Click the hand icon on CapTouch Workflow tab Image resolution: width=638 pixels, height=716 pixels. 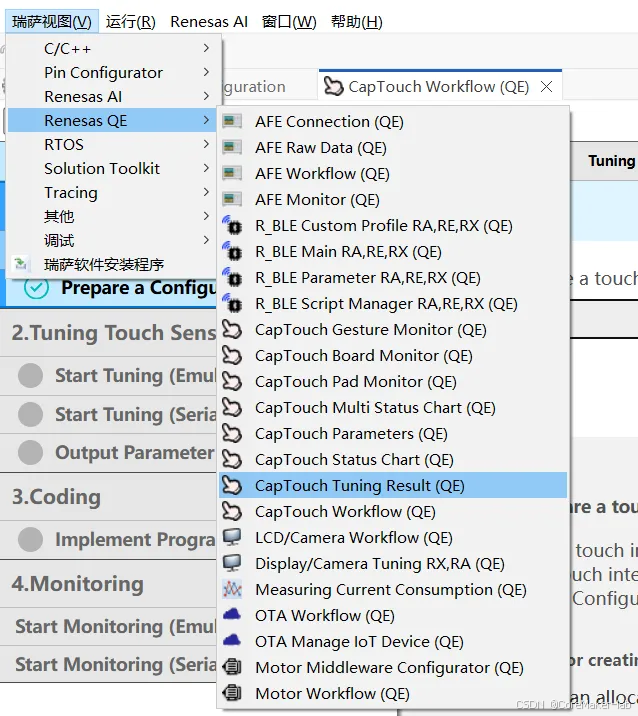coord(333,86)
